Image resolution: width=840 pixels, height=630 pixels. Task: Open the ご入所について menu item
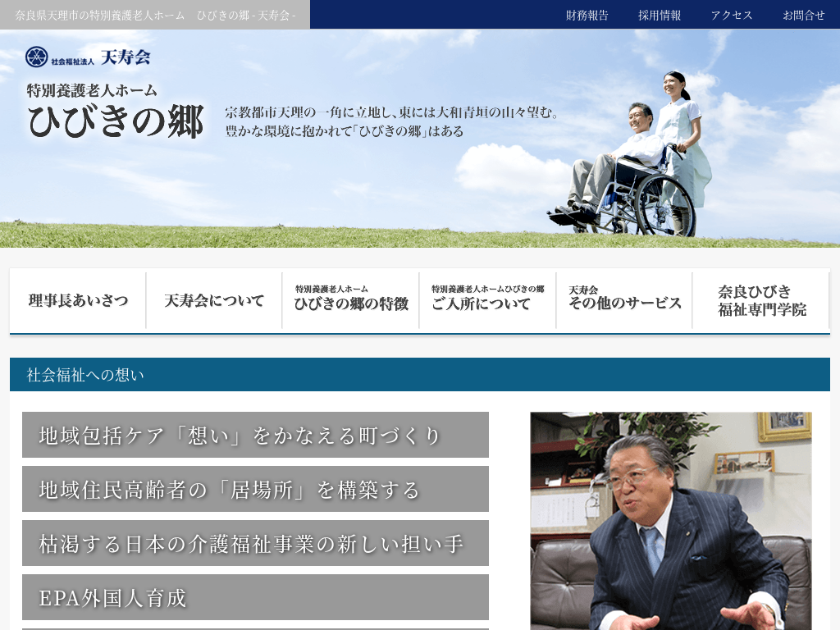coord(487,300)
